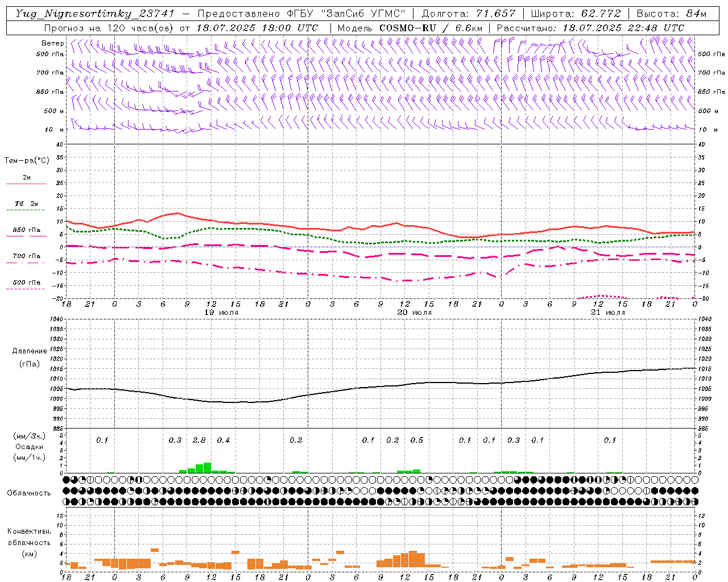Click the 0.5 precipitation amount
The height and width of the screenshot is (582, 728).
point(417,440)
